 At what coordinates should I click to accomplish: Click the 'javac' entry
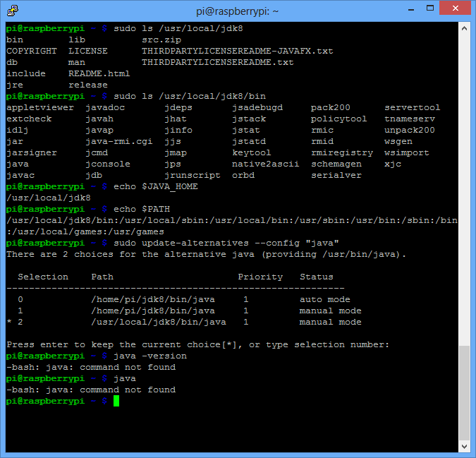point(20,175)
